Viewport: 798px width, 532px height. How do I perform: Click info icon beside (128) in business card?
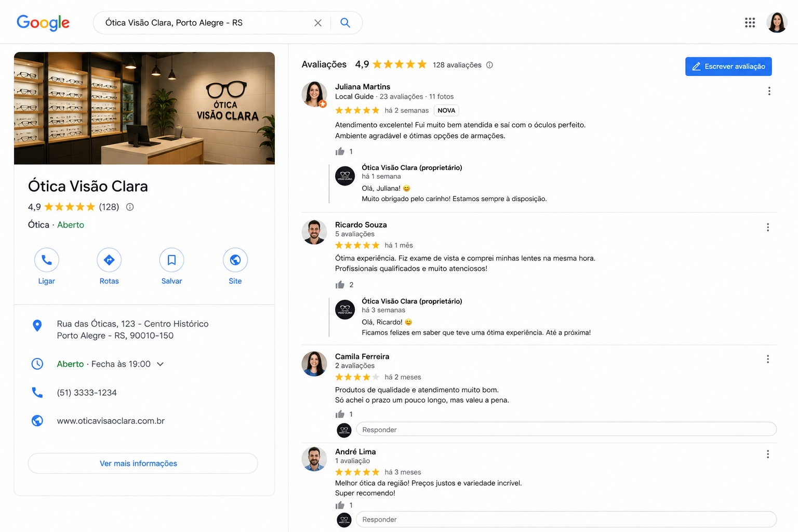click(x=130, y=207)
